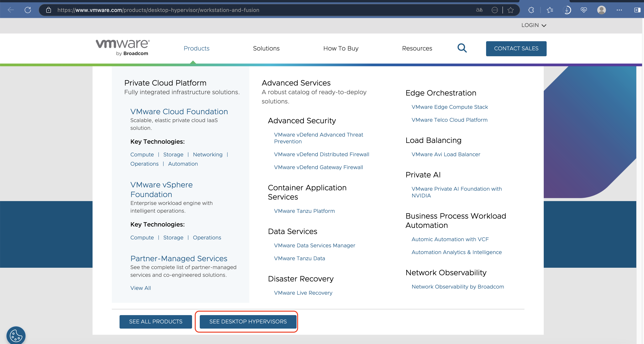
Task: Open VMware vDefend Advanced Threat Prevention
Action: pyautogui.click(x=319, y=138)
